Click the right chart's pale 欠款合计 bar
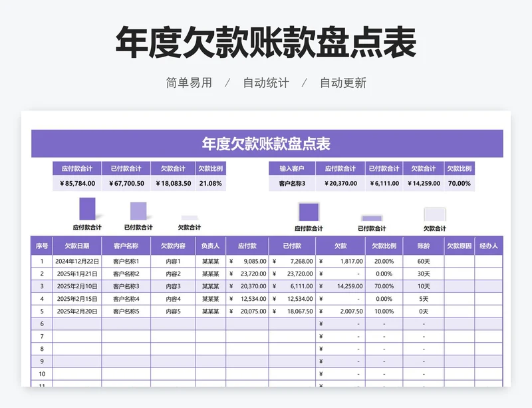Screen dimensions: 532x408 (x=435, y=215)
